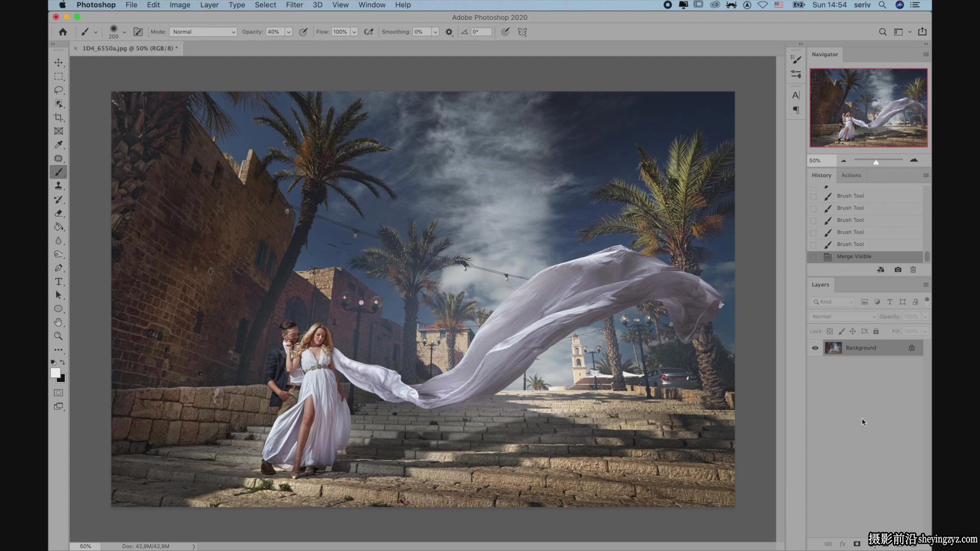This screenshot has width=980, height=551.
Task: Select the Paint Bucket tool
Action: coord(59,227)
